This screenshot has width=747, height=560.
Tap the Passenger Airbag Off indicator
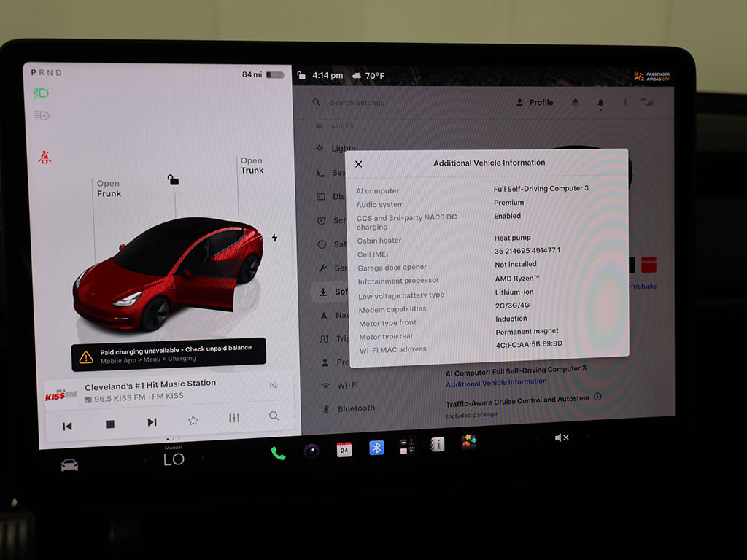point(651,76)
